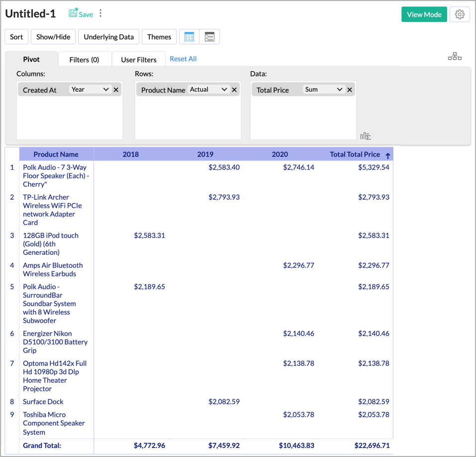This screenshot has width=476, height=457.
Task: Click the chart-sigma icon beside Data box
Action: click(x=366, y=136)
